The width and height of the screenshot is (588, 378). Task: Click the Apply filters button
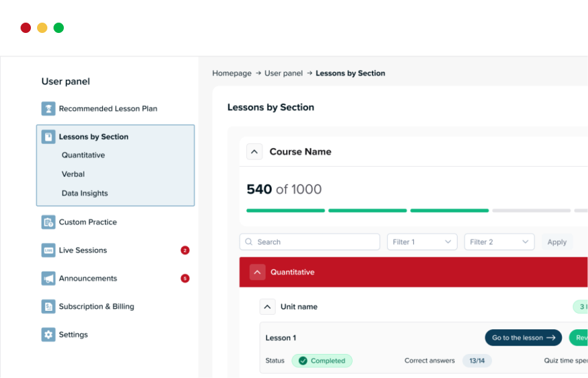tap(557, 242)
